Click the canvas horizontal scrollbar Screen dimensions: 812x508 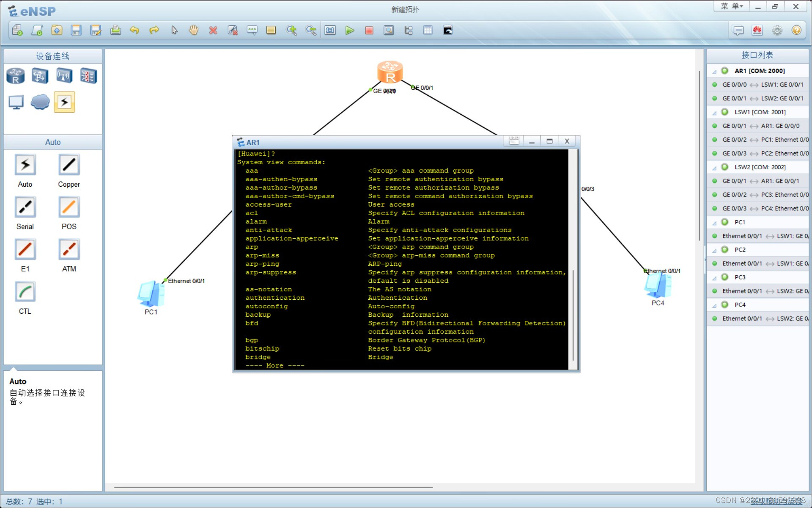[x=273, y=487]
